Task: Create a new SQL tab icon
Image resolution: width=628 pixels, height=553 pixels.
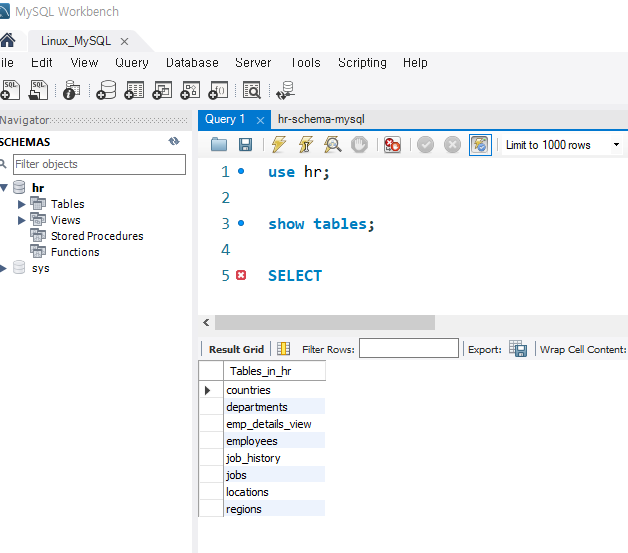Action: pyautogui.click(x=10, y=90)
